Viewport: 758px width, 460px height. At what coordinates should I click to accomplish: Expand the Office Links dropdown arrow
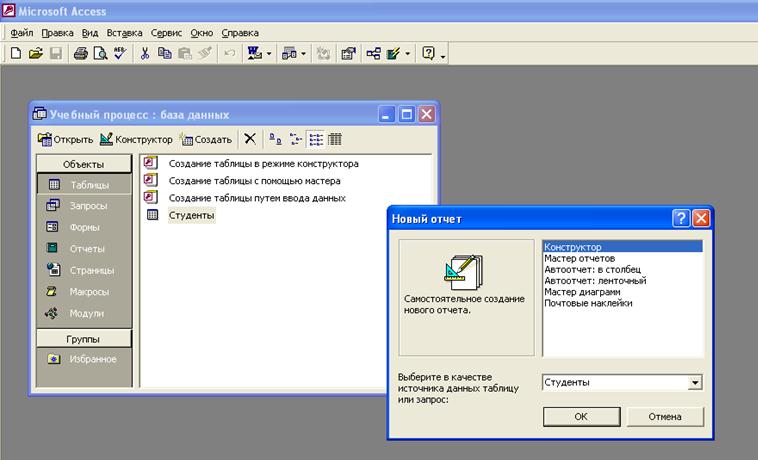point(269,54)
